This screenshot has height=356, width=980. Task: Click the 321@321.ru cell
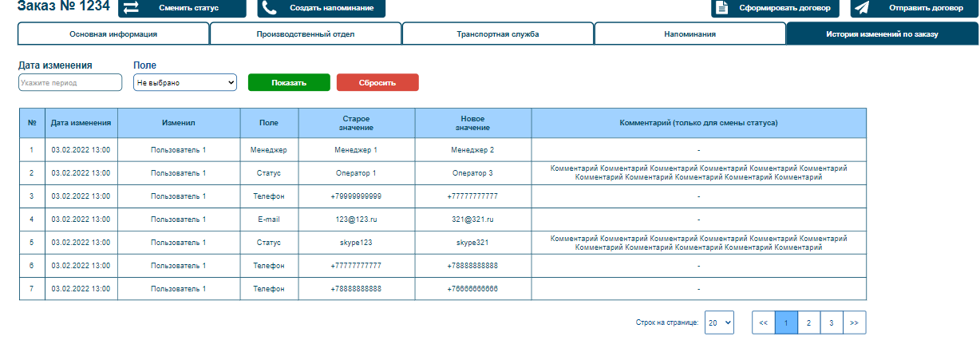tap(473, 220)
